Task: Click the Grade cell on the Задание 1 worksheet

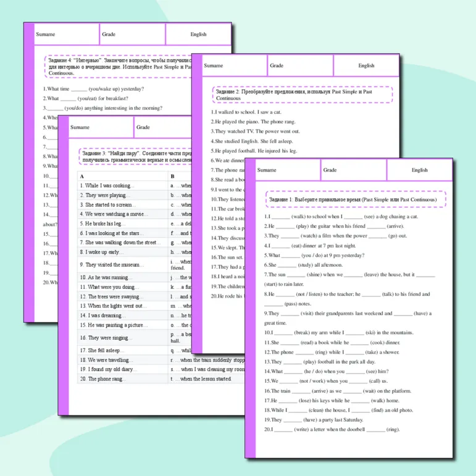Action: [354, 170]
